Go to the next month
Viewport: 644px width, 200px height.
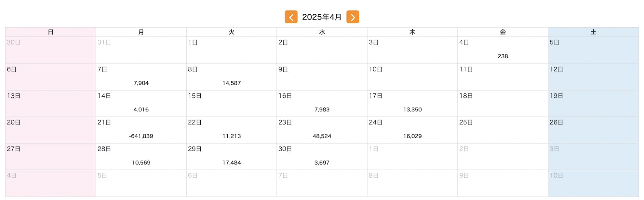353,17
